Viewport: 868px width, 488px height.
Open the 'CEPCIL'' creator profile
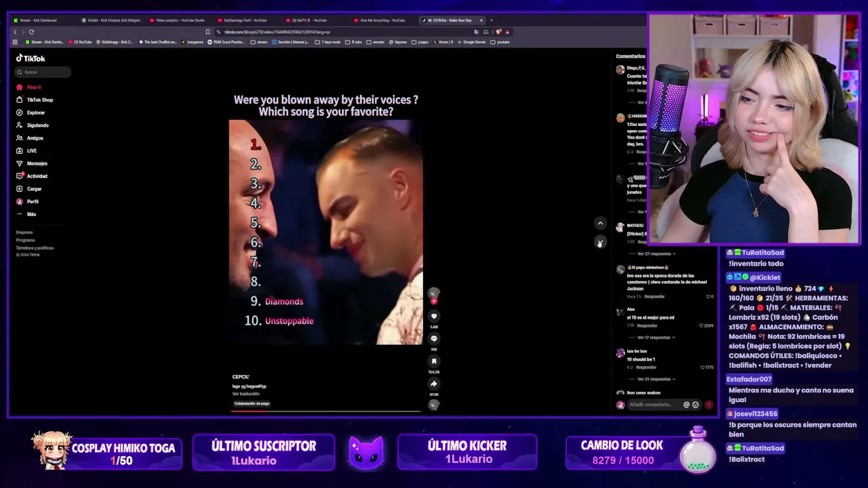241,377
